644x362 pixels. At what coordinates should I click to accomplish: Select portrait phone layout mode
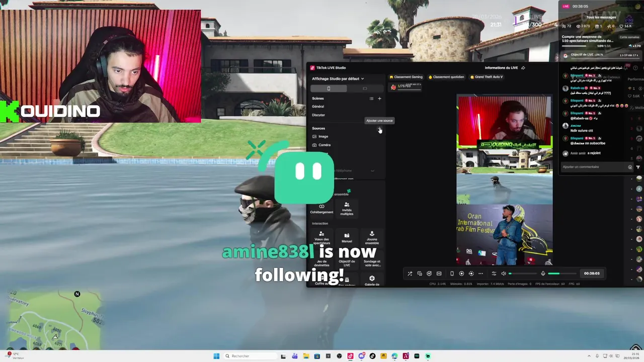click(x=329, y=88)
